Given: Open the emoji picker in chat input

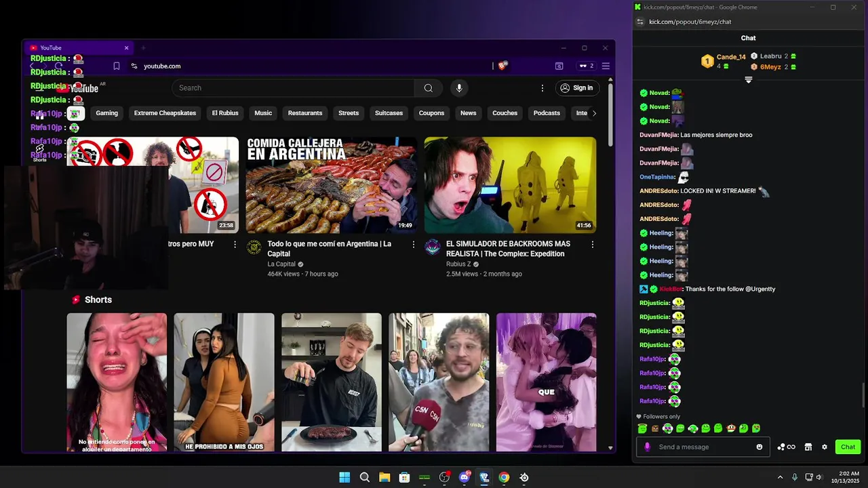Looking at the screenshot, I should pos(759,447).
